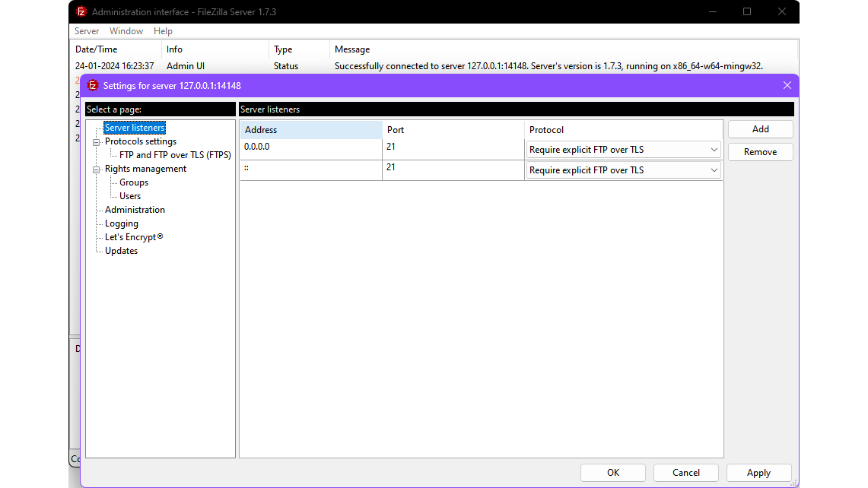Select the 'Successfully connected to server' log message
Viewport: 868px width, 488px height.
[548, 66]
